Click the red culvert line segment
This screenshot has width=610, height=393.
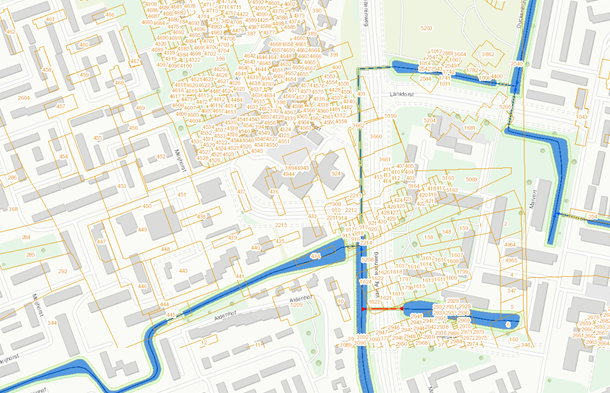coord(382,309)
